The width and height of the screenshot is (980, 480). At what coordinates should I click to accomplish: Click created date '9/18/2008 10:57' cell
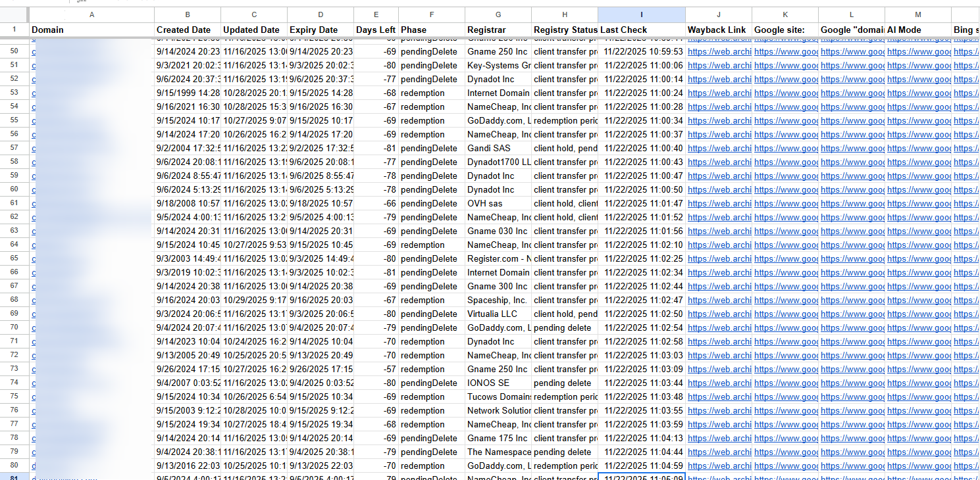pos(188,203)
